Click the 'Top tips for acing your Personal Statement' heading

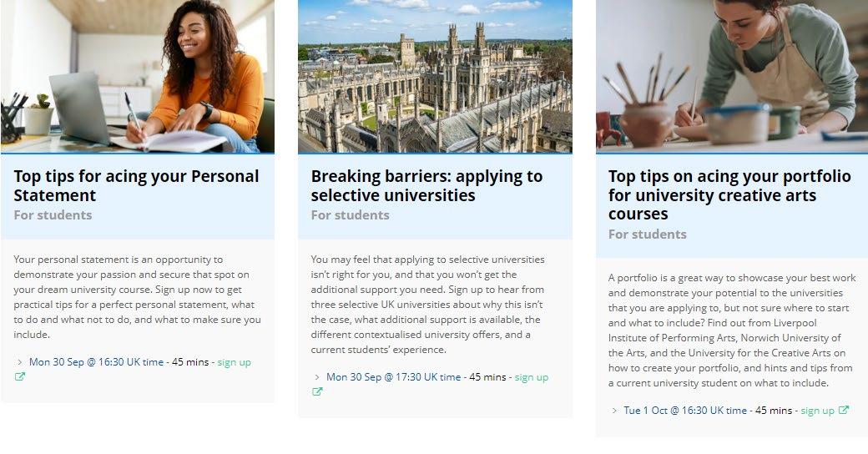pyautogui.click(x=136, y=185)
